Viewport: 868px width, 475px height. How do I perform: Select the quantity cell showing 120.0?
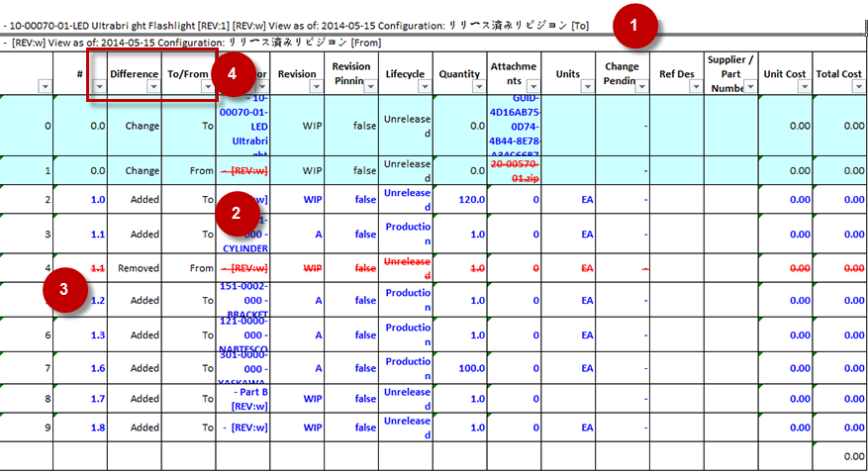pos(460,199)
